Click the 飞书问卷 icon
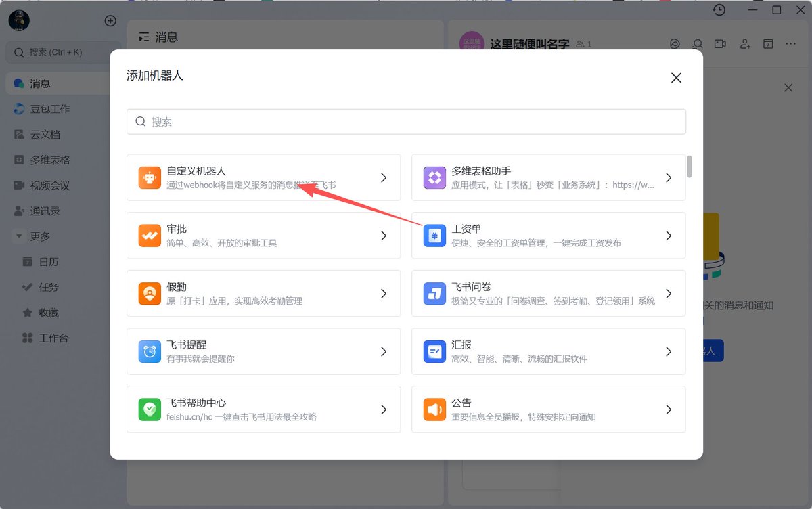This screenshot has height=509, width=812. point(434,294)
